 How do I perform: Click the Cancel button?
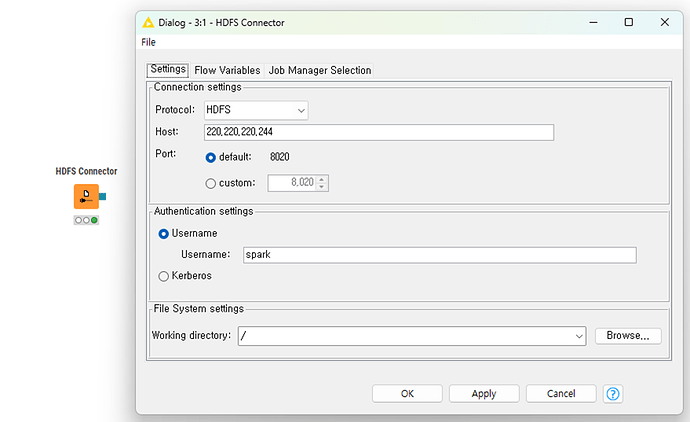pyautogui.click(x=561, y=393)
